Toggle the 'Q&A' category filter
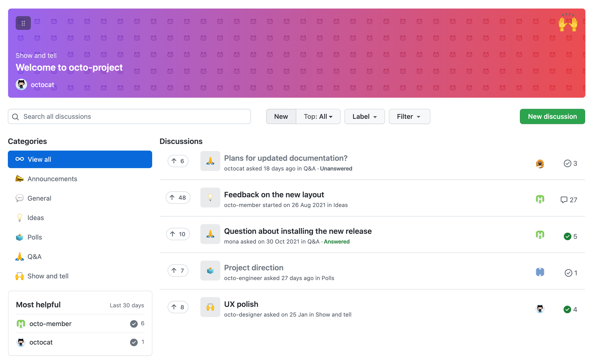593x364 pixels. pos(34,257)
